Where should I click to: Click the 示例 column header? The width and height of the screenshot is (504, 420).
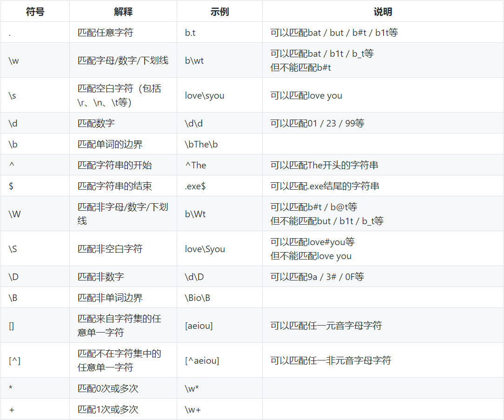(x=219, y=12)
